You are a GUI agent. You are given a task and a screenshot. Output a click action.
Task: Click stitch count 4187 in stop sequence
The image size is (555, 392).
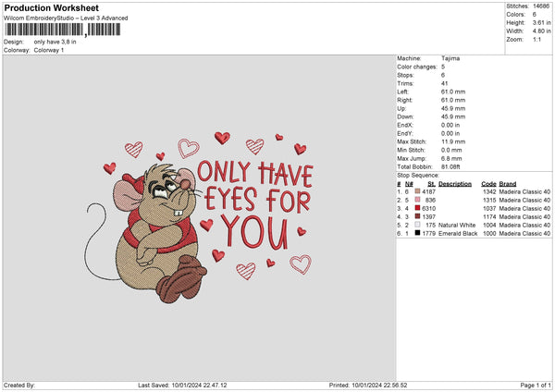[428, 191]
